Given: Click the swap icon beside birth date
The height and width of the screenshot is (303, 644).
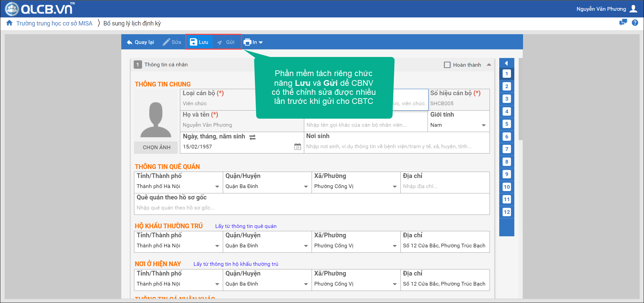Looking at the screenshot, I should pyautogui.click(x=252, y=137).
